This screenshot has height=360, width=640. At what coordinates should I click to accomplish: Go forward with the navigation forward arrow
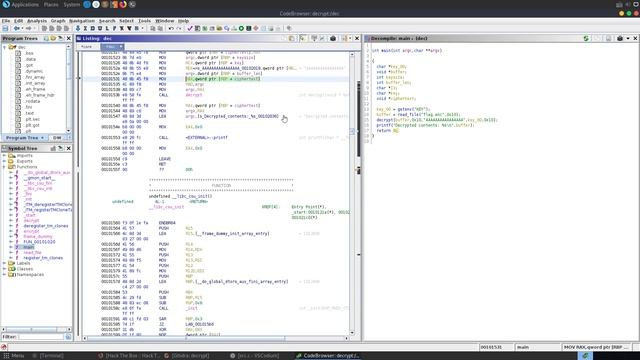tap(28, 28)
